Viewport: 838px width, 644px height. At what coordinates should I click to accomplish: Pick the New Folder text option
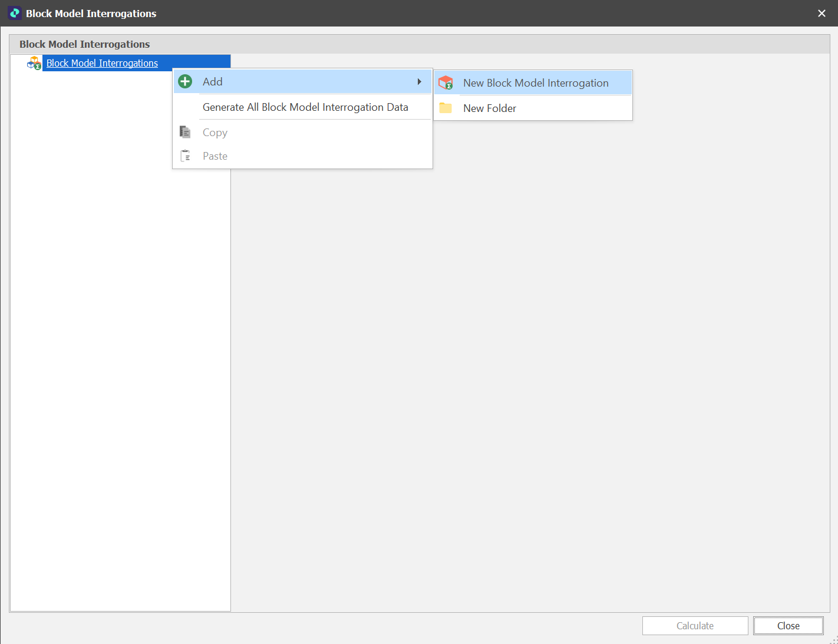490,108
